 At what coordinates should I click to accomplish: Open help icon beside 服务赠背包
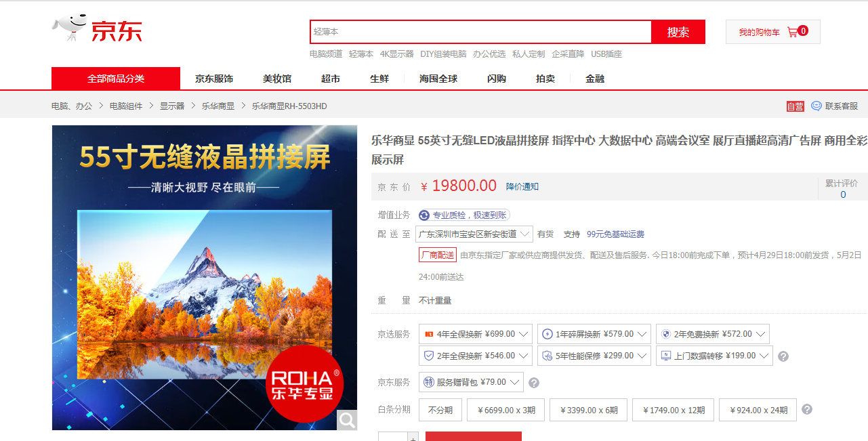coord(534,383)
